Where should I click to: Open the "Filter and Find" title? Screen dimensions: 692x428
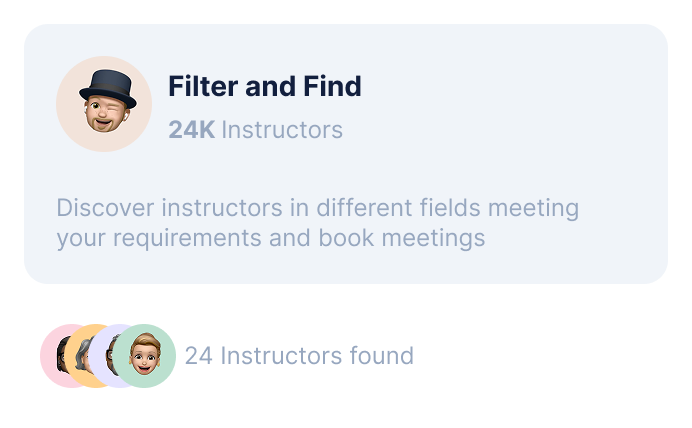[264, 86]
